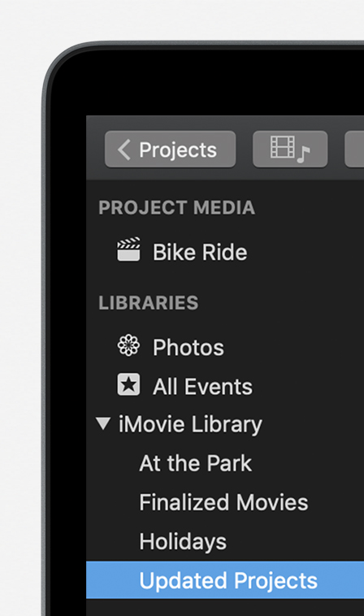Click the music note icon in the toolbar

(303, 154)
